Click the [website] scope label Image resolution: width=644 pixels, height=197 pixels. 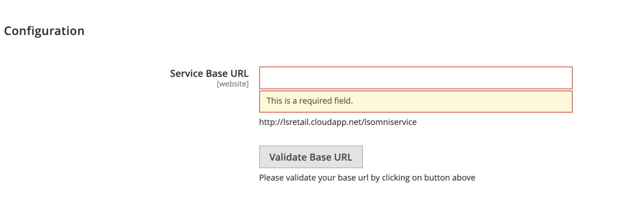233,84
